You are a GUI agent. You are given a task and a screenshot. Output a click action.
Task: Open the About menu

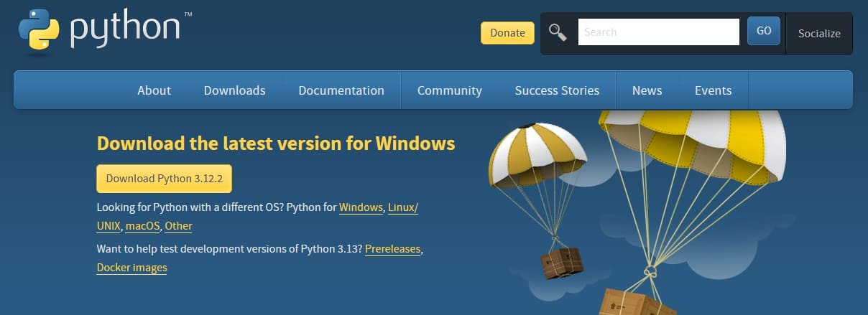click(154, 90)
